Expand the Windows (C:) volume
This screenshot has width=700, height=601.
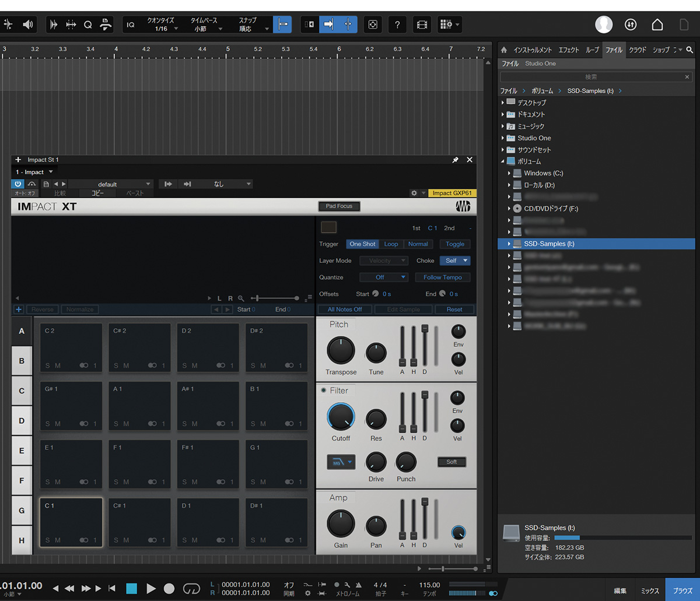pos(509,173)
